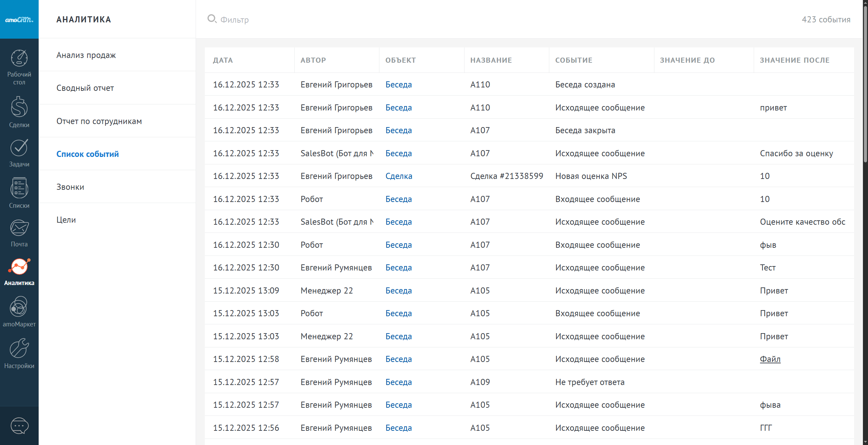
Task: Select the Цели menu item
Action: [66, 220]
